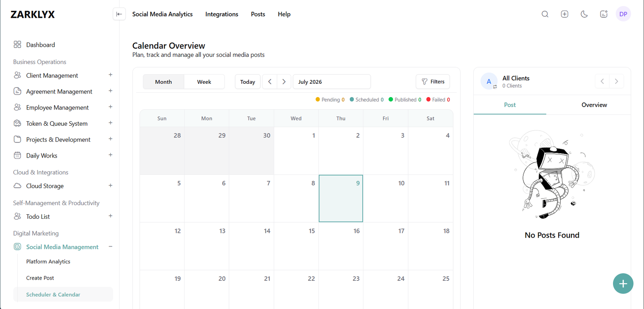This screenshot has height=309, width=644.
Task: Switch calendar to Week view
Action: (x=204, y=82)
